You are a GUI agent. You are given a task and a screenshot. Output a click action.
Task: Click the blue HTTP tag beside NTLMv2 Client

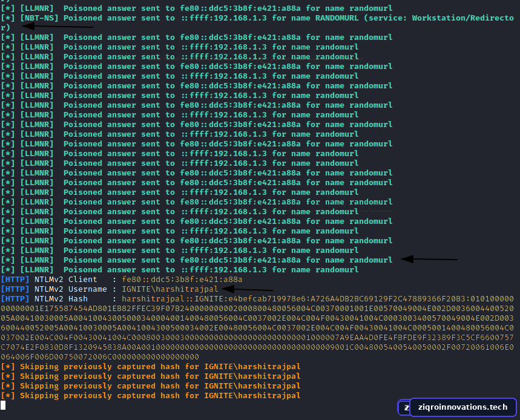coord(15,280)
